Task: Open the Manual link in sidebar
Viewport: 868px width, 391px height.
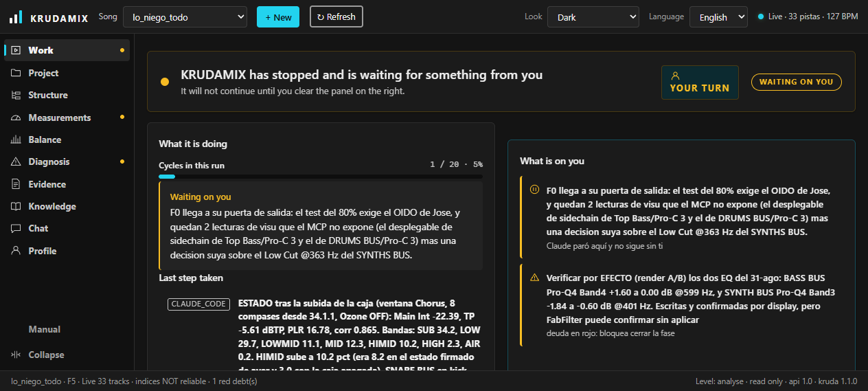Action: click(x=45, y=329)
